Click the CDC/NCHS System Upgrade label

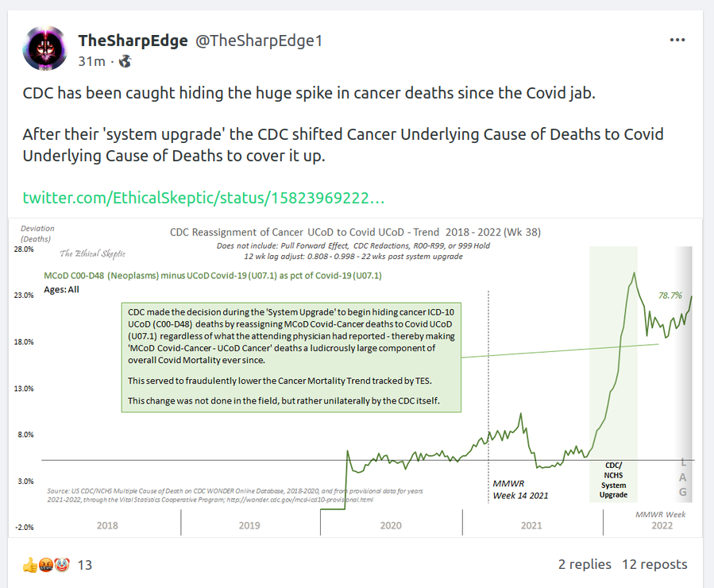coord(614,479)
